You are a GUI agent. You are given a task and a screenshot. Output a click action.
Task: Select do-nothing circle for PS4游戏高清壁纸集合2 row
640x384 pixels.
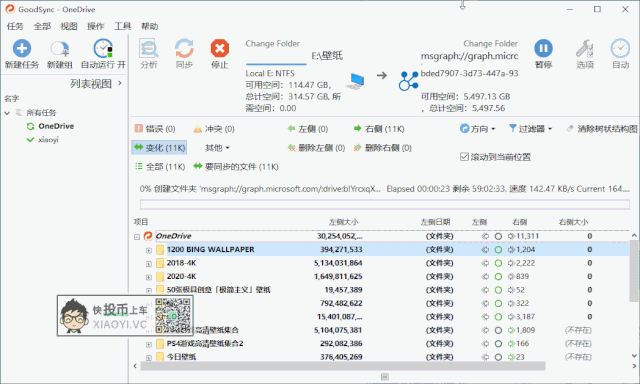click(x=498, y=344)
